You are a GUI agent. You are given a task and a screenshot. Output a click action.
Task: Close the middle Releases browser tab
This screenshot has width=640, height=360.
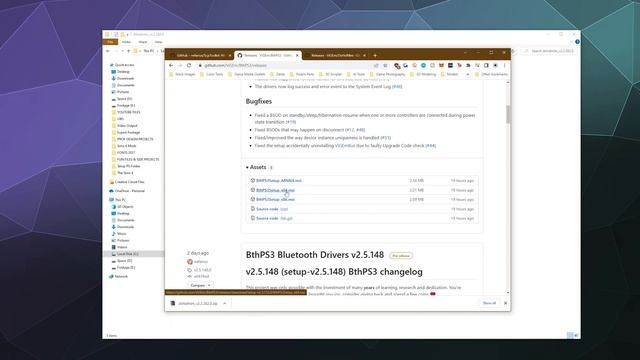(x=297, y=55)
